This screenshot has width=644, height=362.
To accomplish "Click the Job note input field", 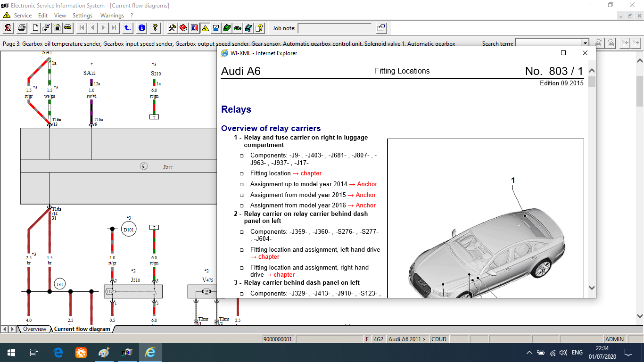I will 335,28.
